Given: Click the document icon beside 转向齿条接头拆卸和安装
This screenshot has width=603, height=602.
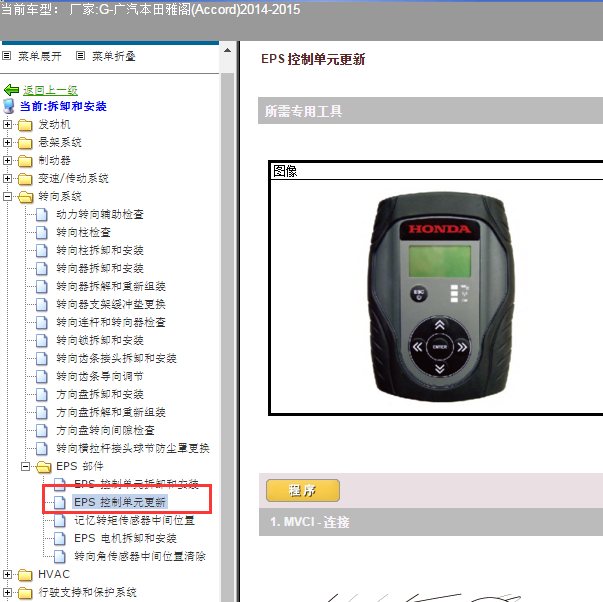Looking at the screenshot, I should tap(42, 359).
